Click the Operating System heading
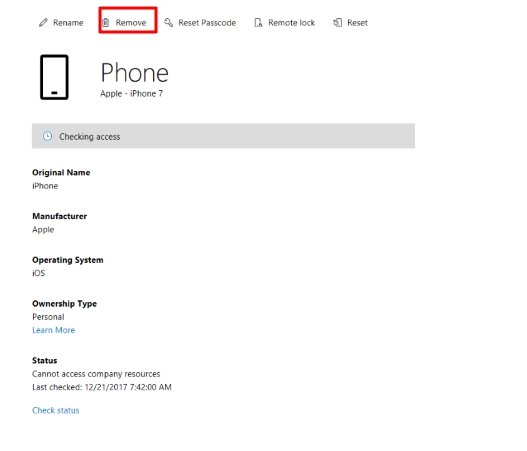 pos(68,260)
